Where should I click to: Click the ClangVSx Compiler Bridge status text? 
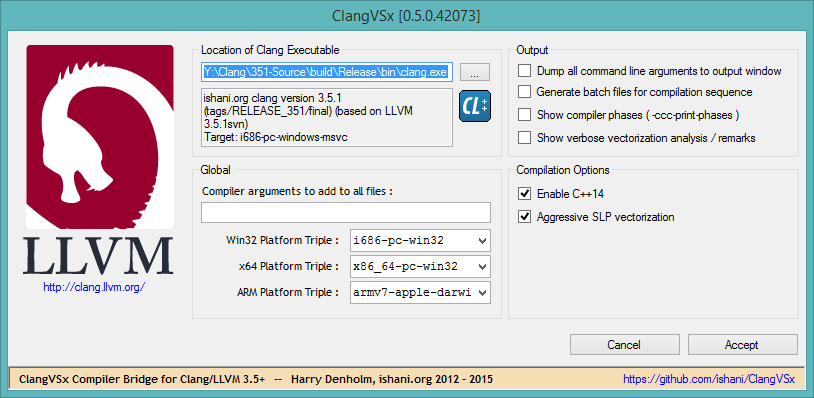point(256,379)
